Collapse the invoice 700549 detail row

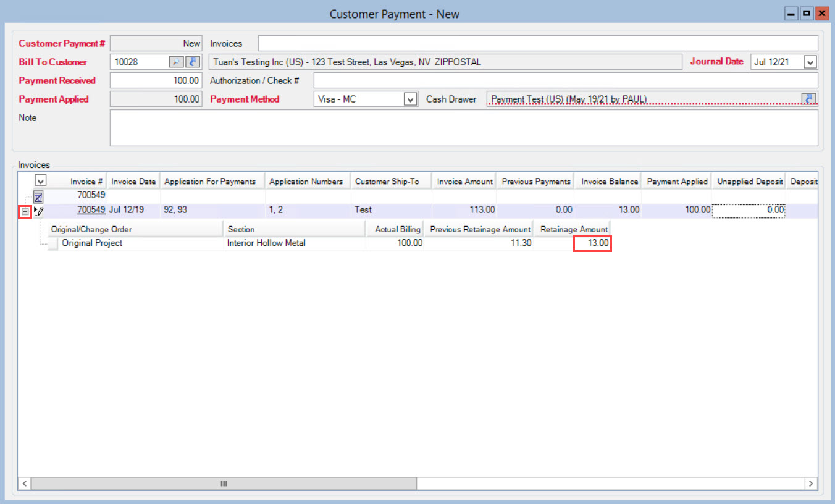click(25, 211)
